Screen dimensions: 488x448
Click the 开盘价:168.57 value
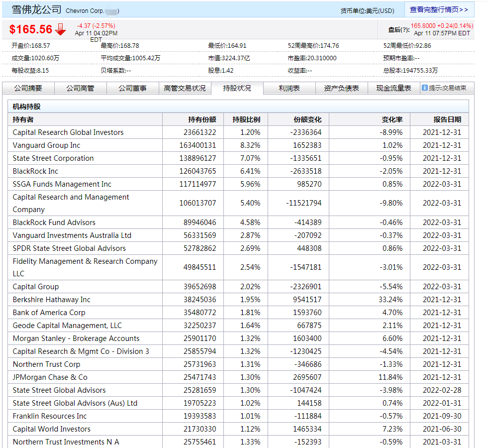[x=31, y=46]
